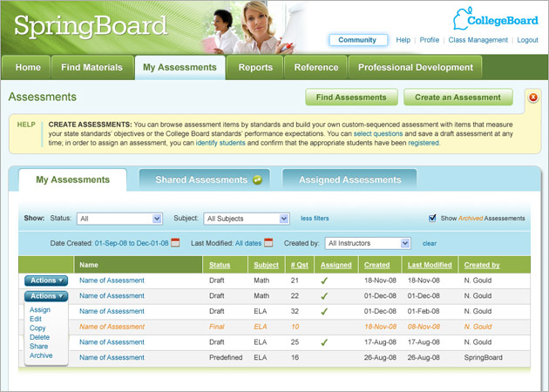The image size is (549, 392).
Task: Click the orange 'Final' status cell
Action: pos(217,327)
